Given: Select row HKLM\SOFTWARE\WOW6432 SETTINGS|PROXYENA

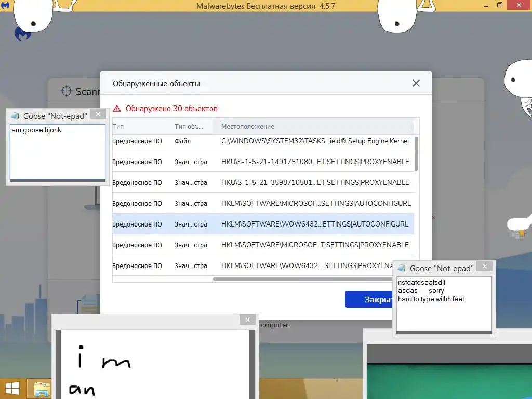Looking at the screenshot, I should pyautogui.click(x=252, y=265).
